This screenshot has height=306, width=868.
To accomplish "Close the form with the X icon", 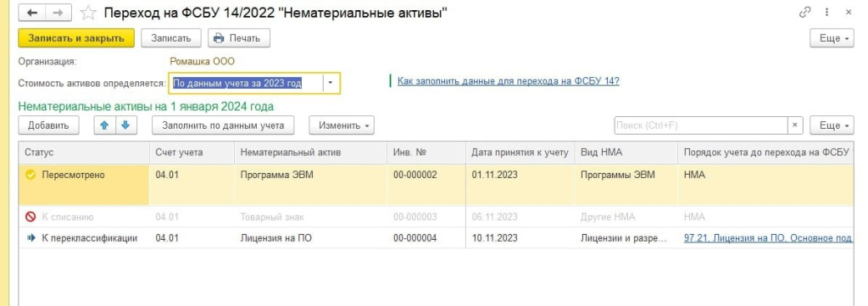I will (849, 13).
